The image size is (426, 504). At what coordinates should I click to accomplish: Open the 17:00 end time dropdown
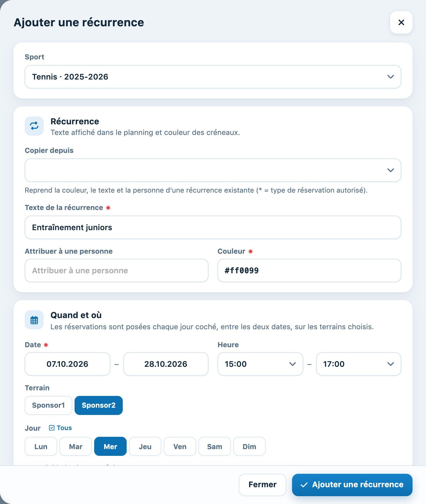tap(359, 364)
